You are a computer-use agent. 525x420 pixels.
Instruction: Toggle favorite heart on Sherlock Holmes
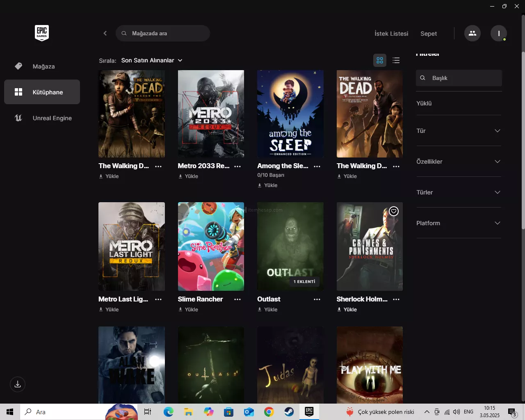point(394,211)
